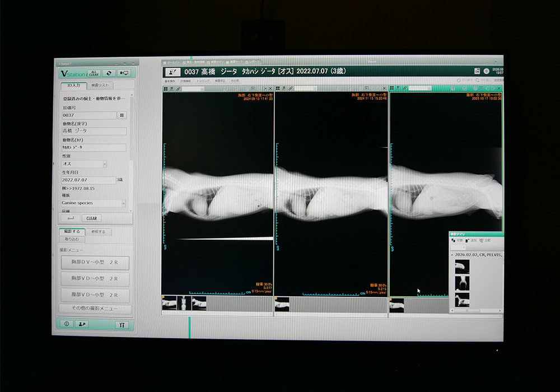The image size is (560, 392).
Task: Click the 切替 icon in 検査サマリ panel
Action: 454,241
